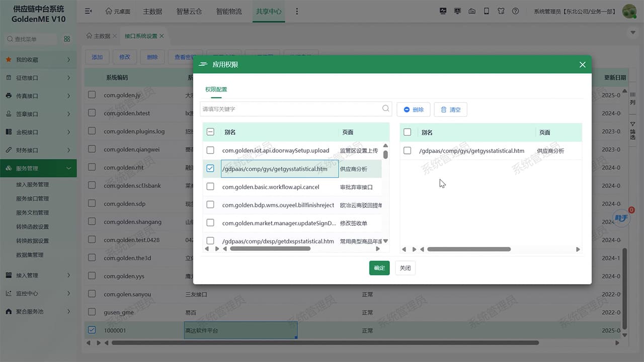644x362 pixels.
Task: Click the floating 助手 assistant icon
Action: (x=621, y=218)
